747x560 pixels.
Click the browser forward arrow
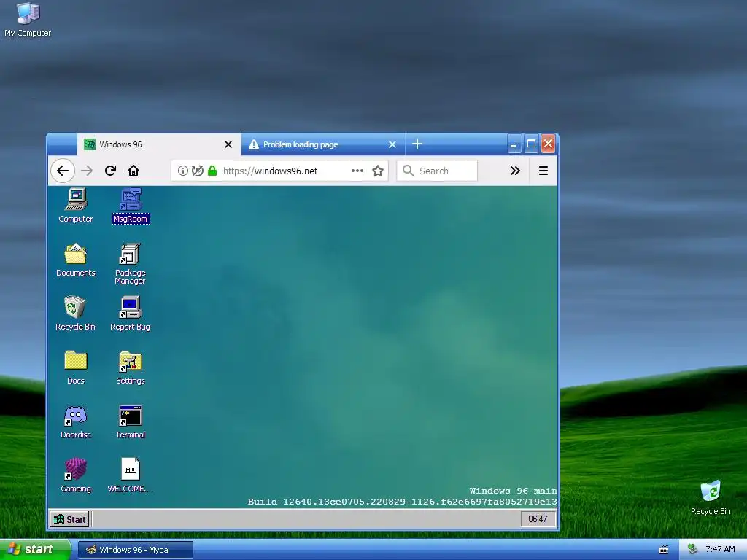point(87,171)
